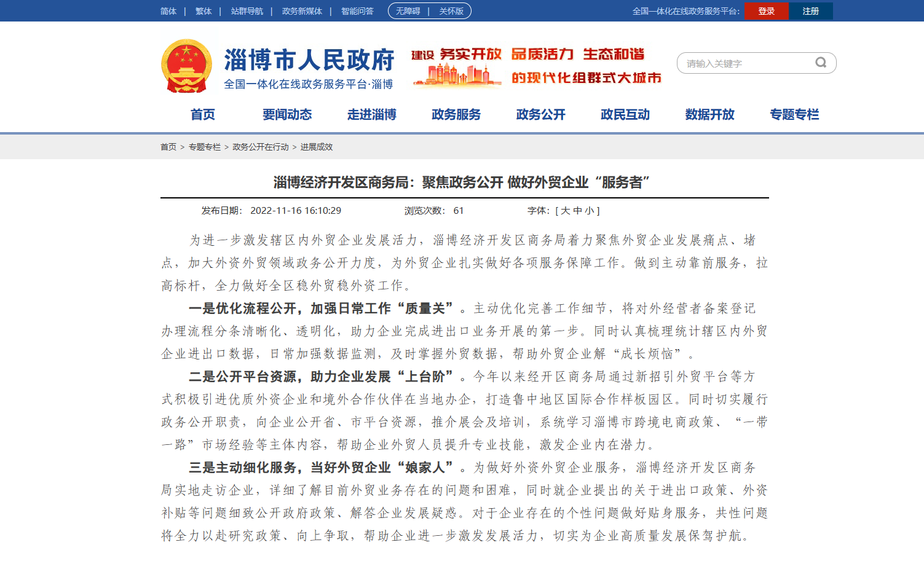Image resolution: width=924 pixels, height=561 pixels.
Task: Click the search magnifier icon
Action: (x=820, y=63)
